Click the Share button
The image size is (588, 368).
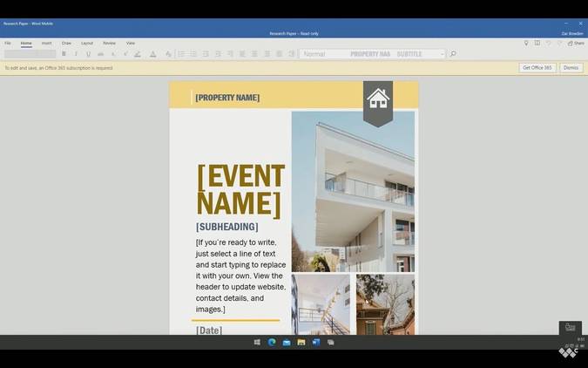(576, 44)
